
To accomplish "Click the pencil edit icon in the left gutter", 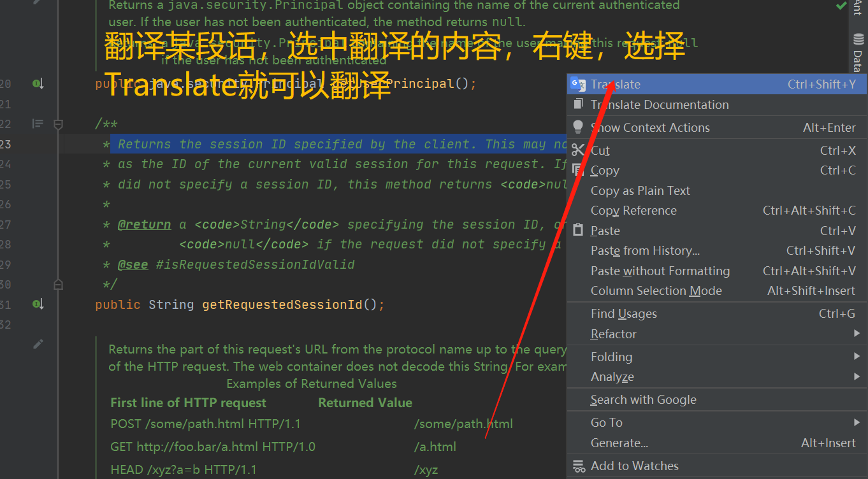I will point(37,344).
